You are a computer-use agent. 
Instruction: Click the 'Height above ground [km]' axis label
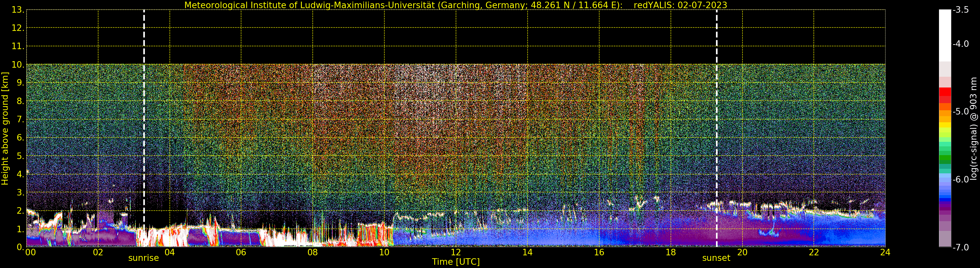tap(5, 128)
